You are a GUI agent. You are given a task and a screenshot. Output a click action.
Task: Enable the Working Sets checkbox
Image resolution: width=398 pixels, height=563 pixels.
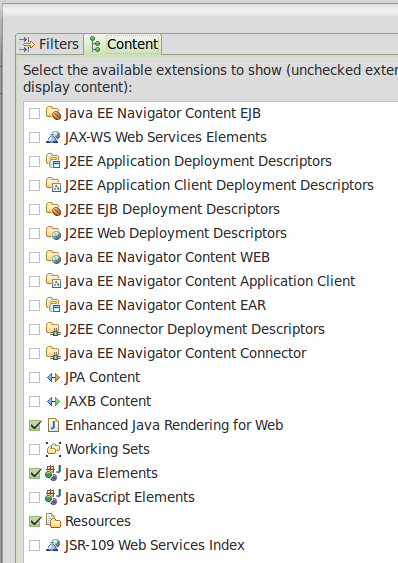[x=34, y=450]
